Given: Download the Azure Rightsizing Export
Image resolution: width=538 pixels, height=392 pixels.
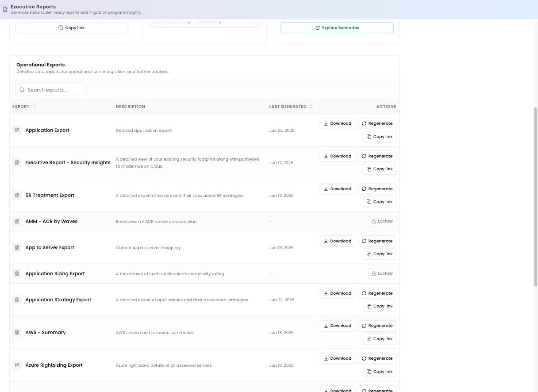Looking at the screenshot, I should tap(338, 358).
